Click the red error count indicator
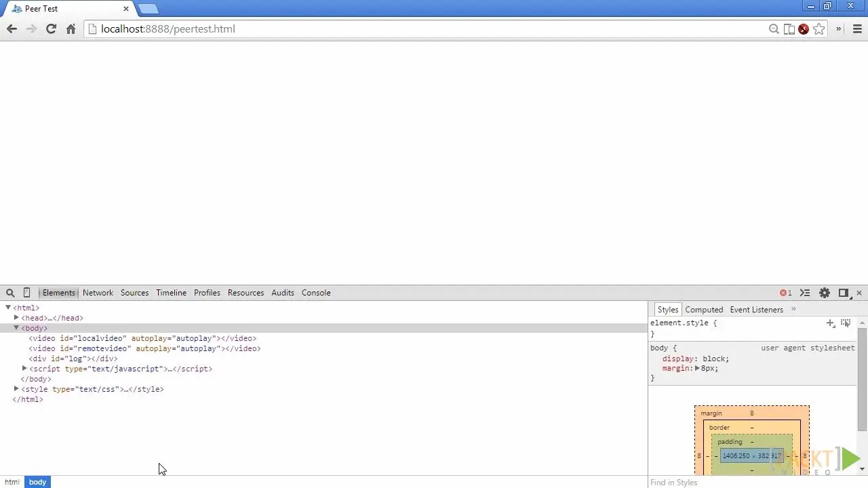868x488 pixels. (x=786, y=293)
